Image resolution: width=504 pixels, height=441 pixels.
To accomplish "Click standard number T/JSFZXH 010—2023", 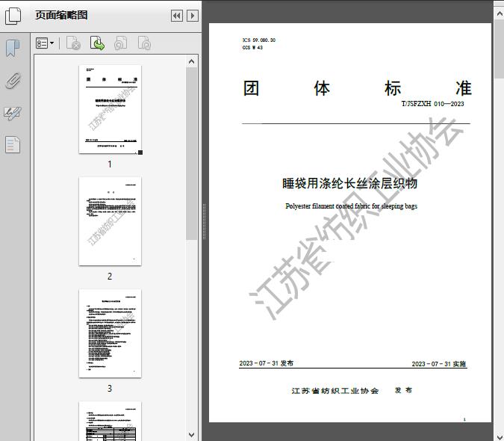I will (x=432, y=104).
